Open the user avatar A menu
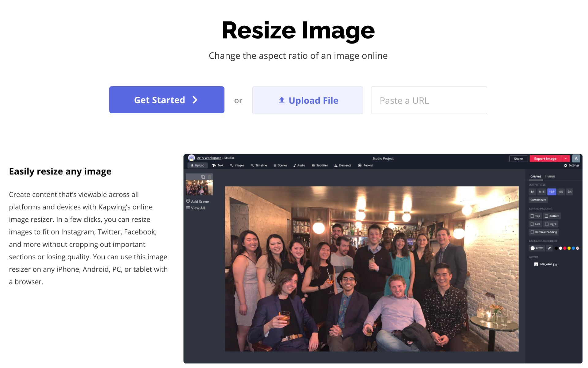Viewport: 588px width, 368px height. [x=576, y=158]
